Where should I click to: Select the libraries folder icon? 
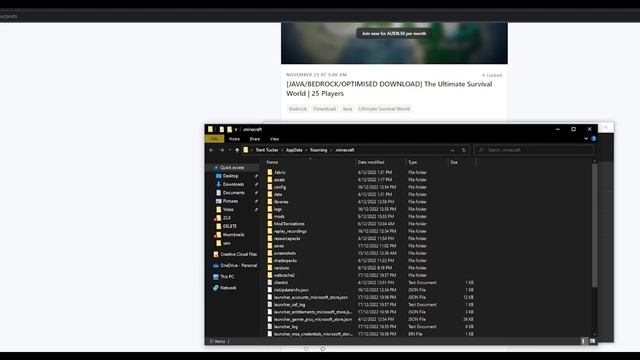pos(270,202)
